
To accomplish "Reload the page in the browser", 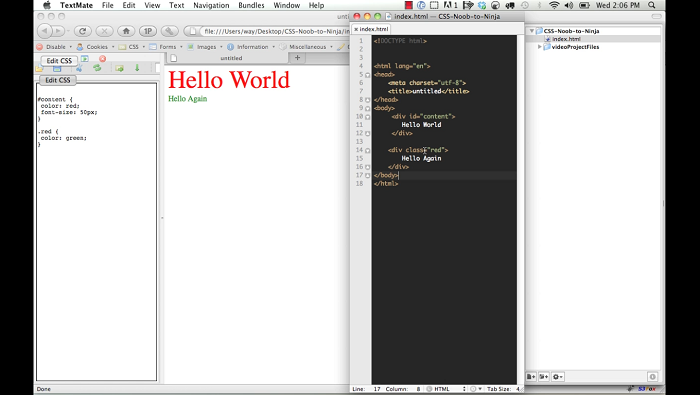I will coord(83,31).
